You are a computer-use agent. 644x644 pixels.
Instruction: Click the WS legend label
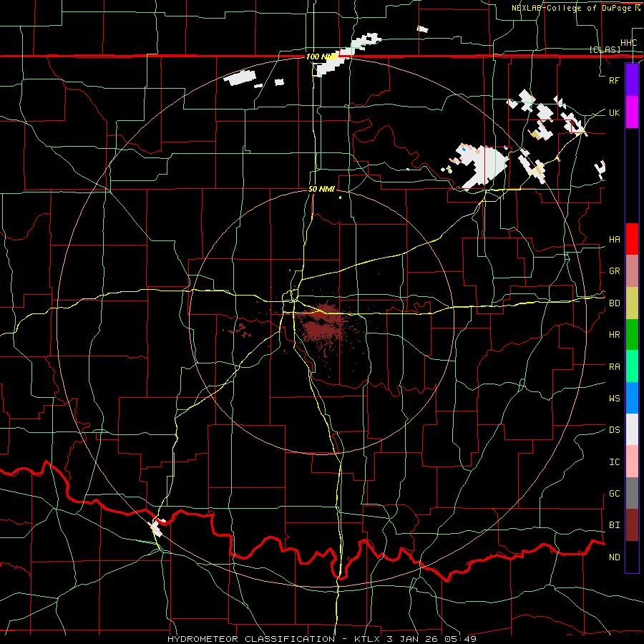614,399
